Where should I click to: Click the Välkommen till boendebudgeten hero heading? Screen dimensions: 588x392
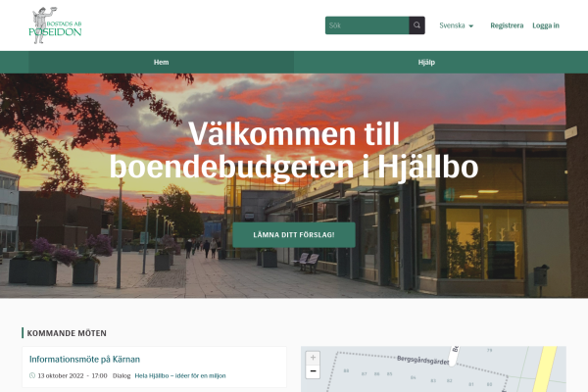pos(294,150)
